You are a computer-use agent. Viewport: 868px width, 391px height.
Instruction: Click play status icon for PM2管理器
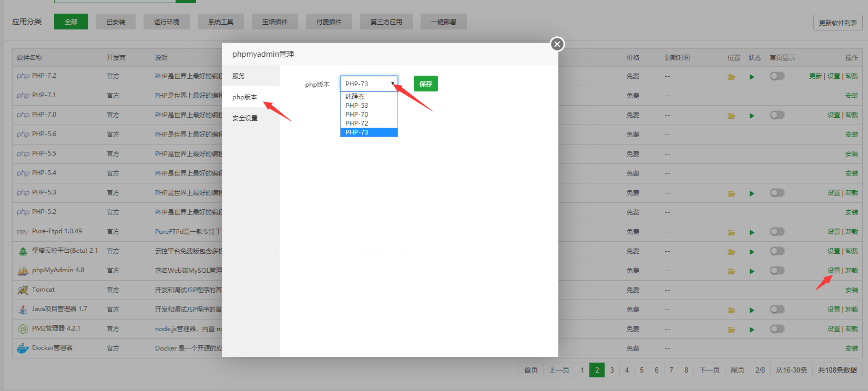(x=752, y=330)
